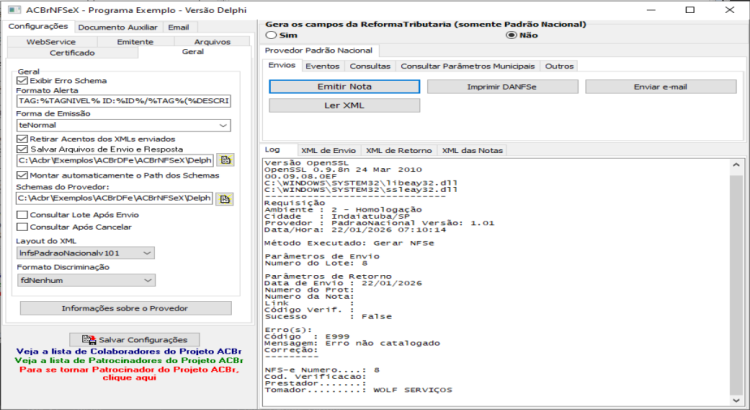Click the app icon in title bar
The width and height of the screenshot is (750, 410).
point(14,10)
